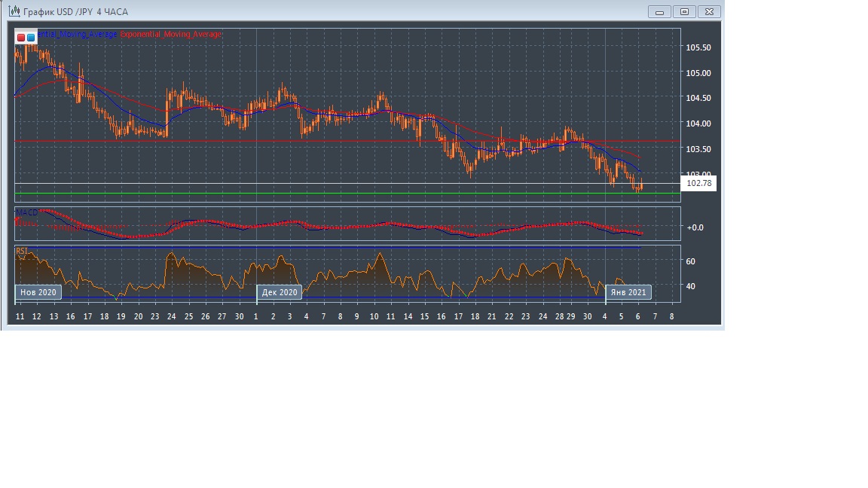Image resolution: width=868 pixels, height=488 pixels.
Task: Maximize the USD/JPY chart window
Action: click(x=685, y=11)
